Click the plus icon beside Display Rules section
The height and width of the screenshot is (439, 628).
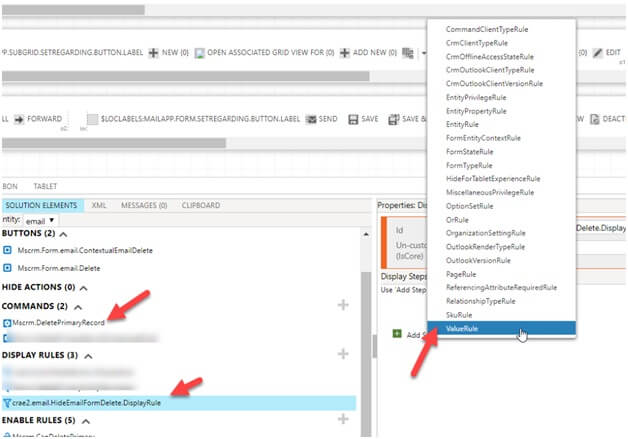coord(343,354)
